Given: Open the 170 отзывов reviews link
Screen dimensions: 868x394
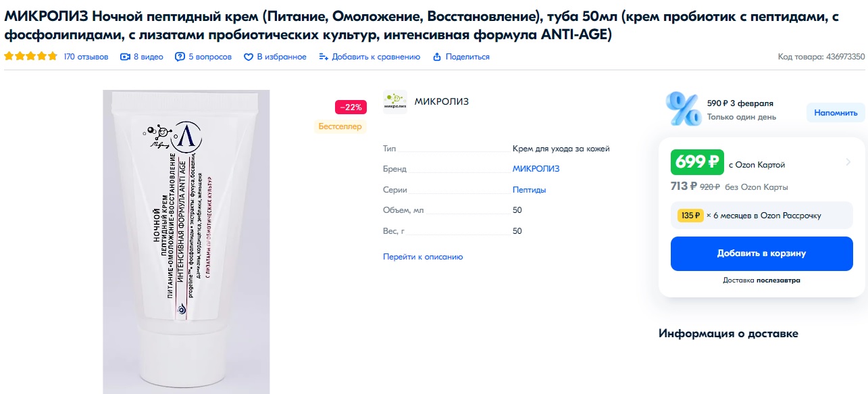Looking at the screenshot, I should 86,57.
